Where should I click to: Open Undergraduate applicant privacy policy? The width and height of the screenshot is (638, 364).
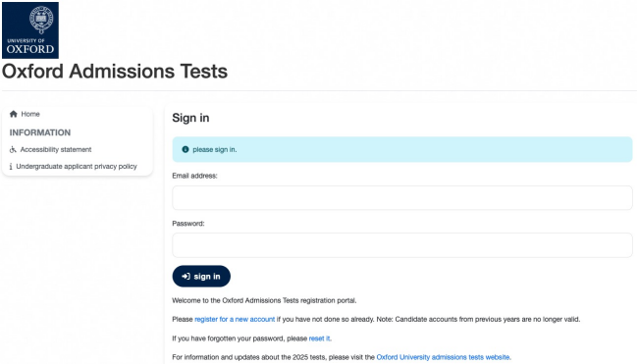pyautogui.click(x=77, y=167)
